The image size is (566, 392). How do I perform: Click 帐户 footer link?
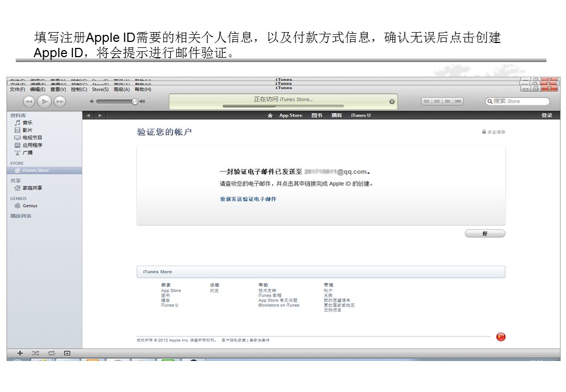click(x=328, y=291)
